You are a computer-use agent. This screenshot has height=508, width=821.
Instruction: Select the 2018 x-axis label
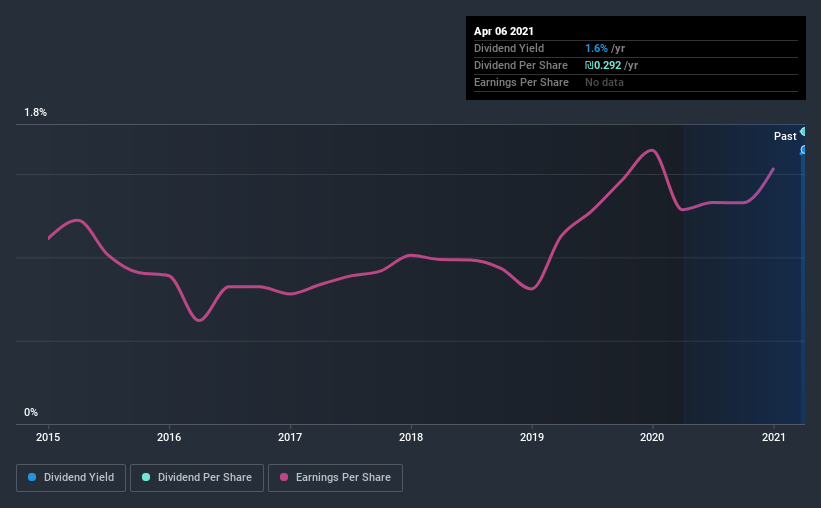pyautogui.click(x=411, y=437)
